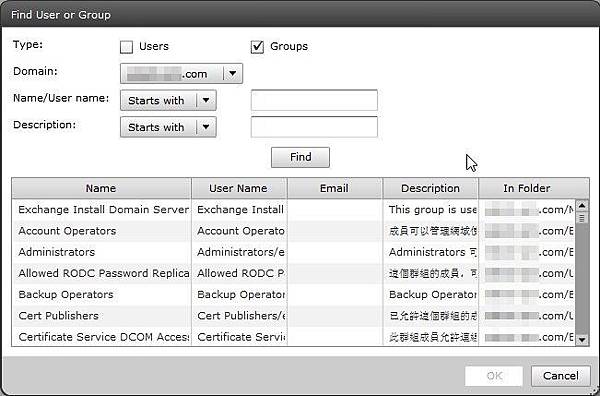Select the Account Operators group name
The image size is (600, 396).
[67, 231]
